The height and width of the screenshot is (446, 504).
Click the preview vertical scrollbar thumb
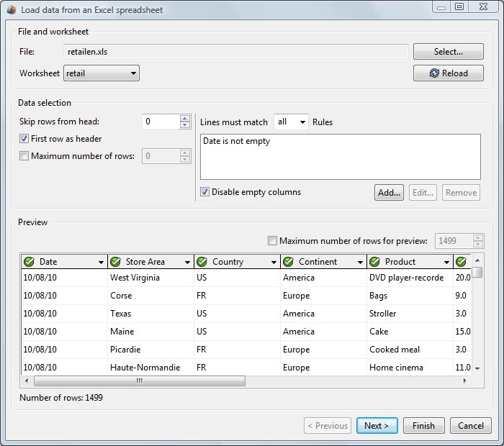(478, 272)
